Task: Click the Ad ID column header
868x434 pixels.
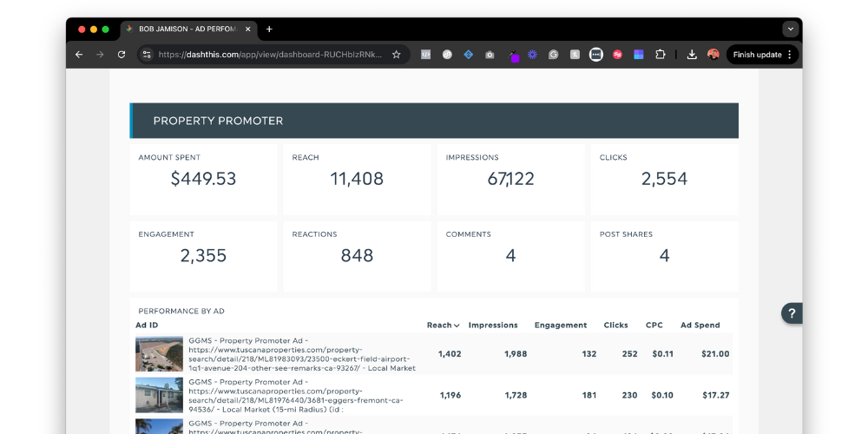Action: click(x=147, y=325)
